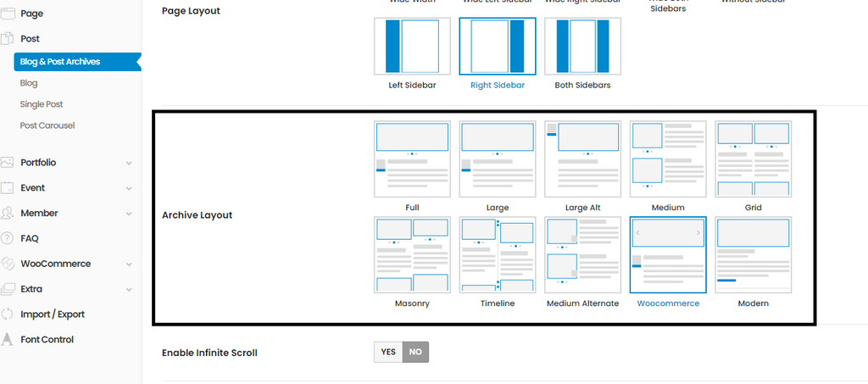Click the Extra stacked layers icon
The width and height of the screenshot is (868, 384).
pos(7,289)
